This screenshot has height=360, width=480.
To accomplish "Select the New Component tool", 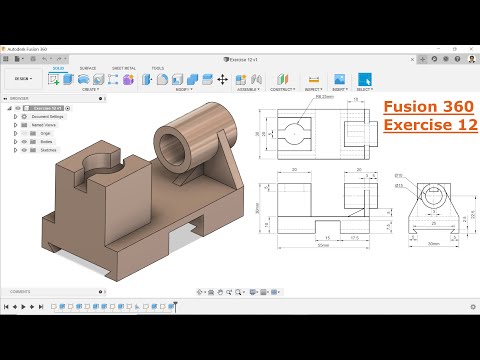I will pyautogui.click(x=241, y=79).
